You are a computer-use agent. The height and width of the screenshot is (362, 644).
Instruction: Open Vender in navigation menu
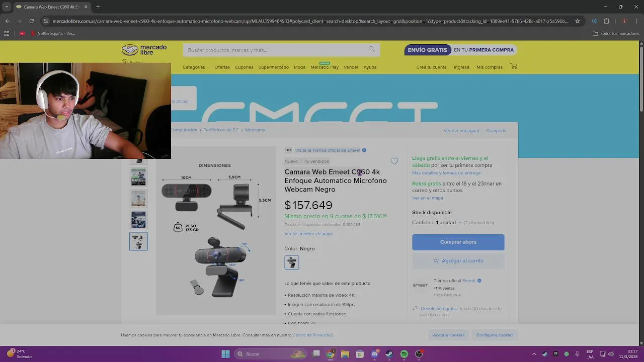[x=351, y=67]
